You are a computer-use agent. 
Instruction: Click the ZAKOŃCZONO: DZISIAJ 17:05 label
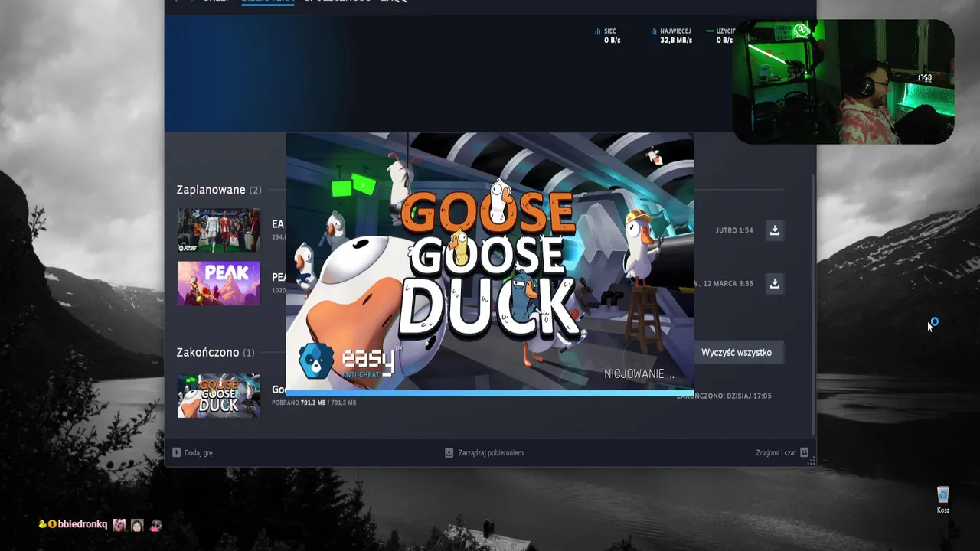[x=724, y=396]
